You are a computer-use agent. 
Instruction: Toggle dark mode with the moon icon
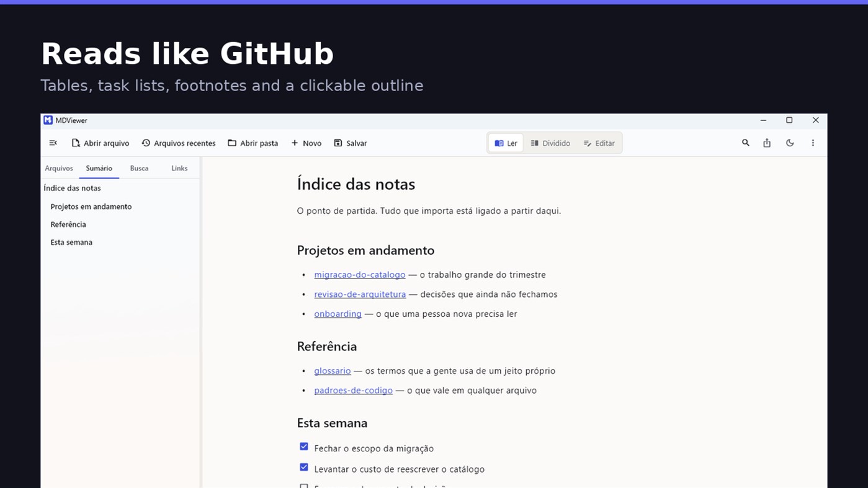(x=790, y=143)
